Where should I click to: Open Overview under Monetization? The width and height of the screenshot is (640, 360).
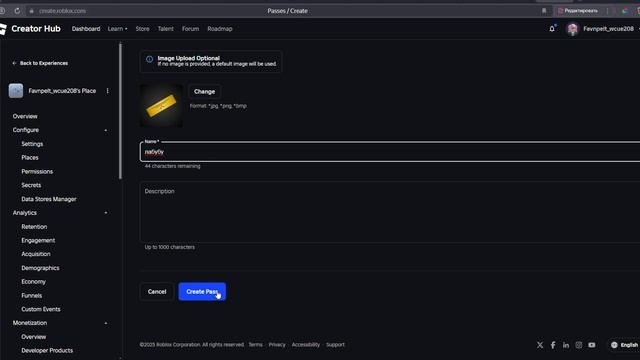[33, 337]
